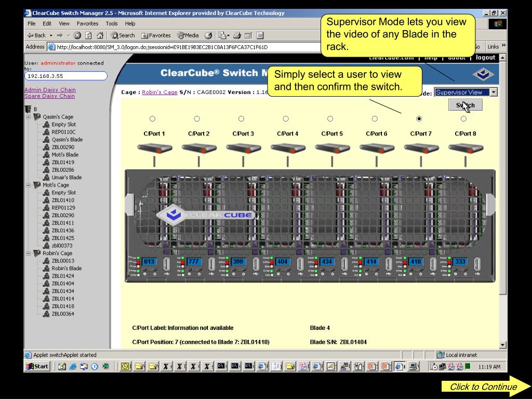Click the Internet Explorer taskbar quick launch icon

pyautogui.click(x=73, y=366)
